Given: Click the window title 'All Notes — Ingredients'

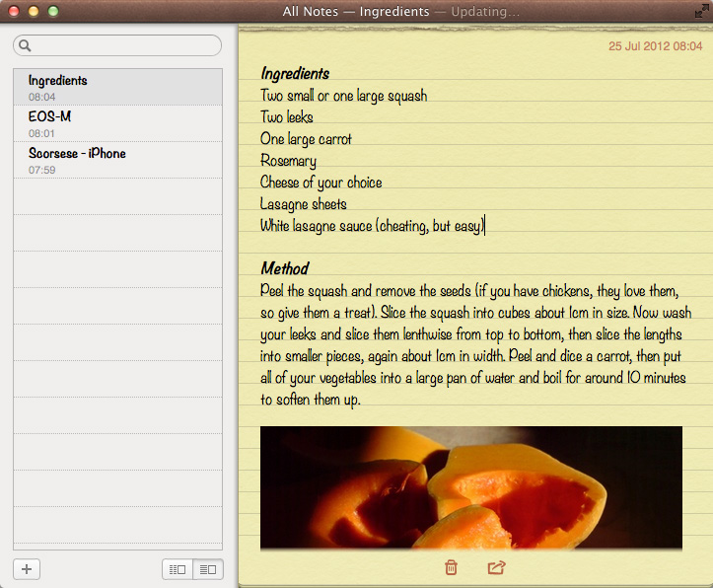Looking at the screenshot, I should point(356,12).
